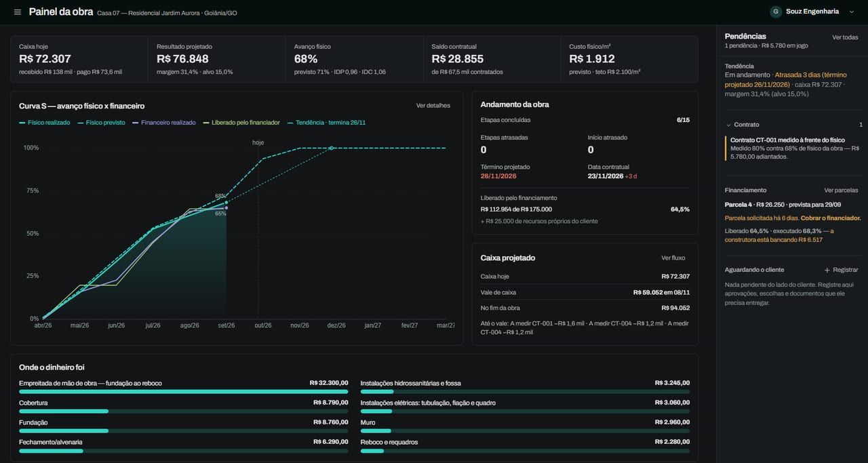Open Ver todas in Pendências

coord(845,37)
